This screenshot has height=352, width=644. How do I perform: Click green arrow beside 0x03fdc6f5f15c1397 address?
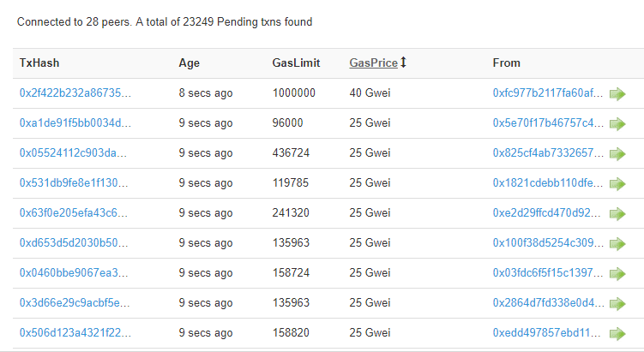coord(617,274)
